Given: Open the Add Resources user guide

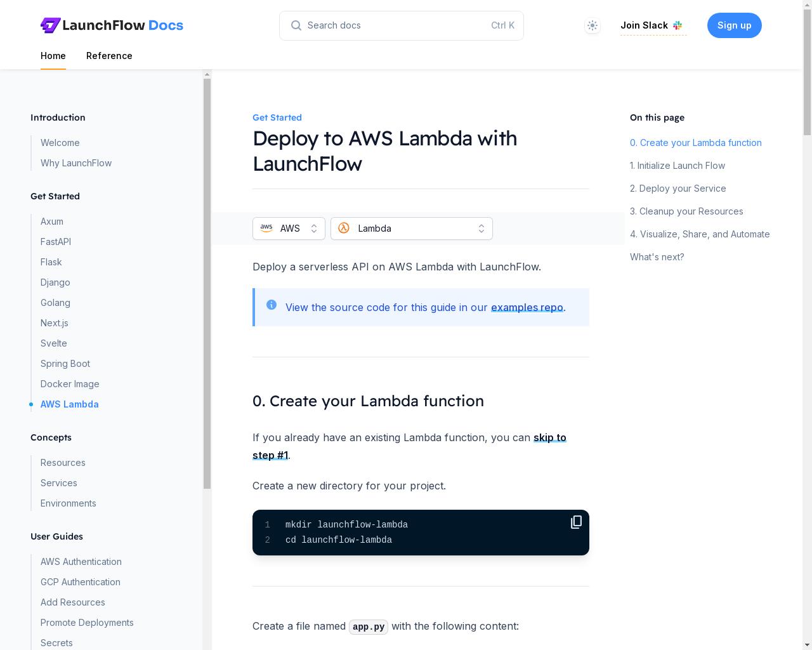Looking at the screenshot, I should [73, 602].
